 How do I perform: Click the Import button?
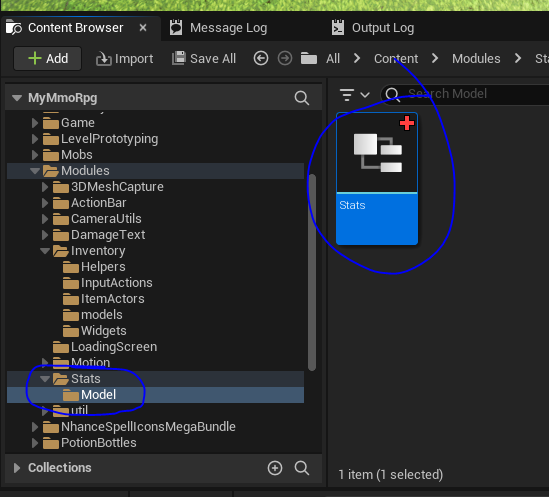tap(125, 59)
